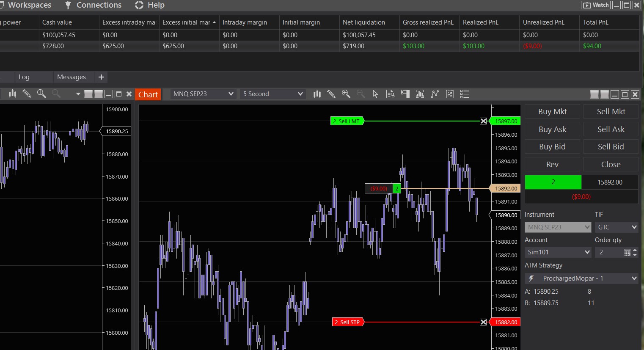644x350 pixels.
Task: Expand the 5 Second interval dropdown
Action: [x=273, y=94]
